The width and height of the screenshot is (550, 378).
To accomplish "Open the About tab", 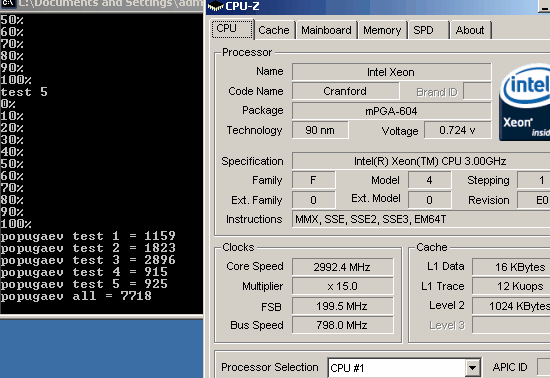I will [470, 30].
